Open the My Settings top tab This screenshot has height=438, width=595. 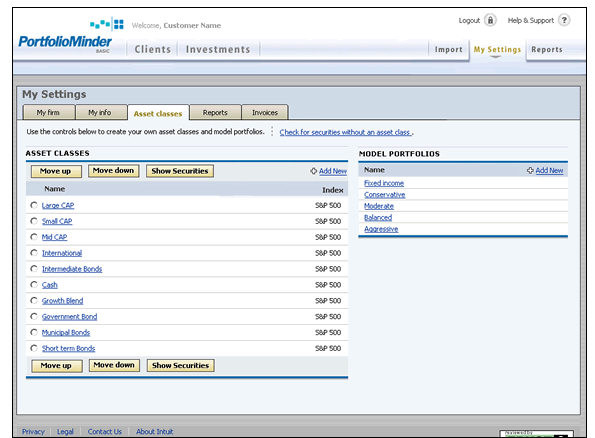[x=497, y=49]
